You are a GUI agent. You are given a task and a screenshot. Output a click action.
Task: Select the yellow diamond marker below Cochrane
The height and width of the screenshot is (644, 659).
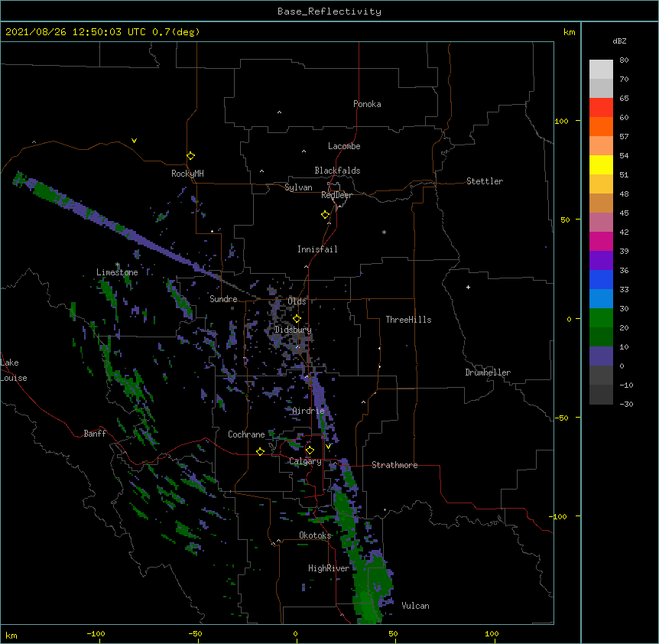pyautogui.click(x=260, y=451)
